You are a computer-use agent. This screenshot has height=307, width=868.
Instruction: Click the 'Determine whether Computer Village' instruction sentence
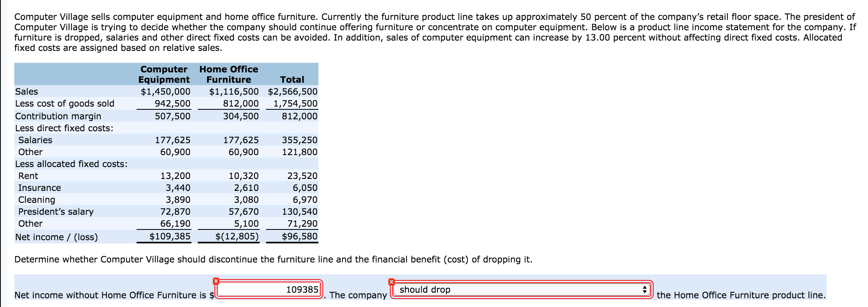tap(273, 259)
